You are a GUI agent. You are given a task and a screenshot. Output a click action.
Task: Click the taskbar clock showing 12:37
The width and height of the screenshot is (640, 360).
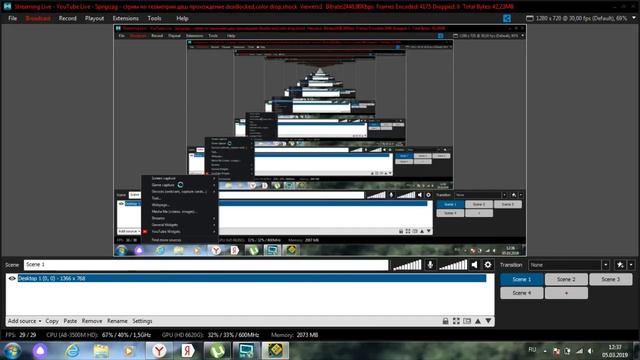point(615,351)
